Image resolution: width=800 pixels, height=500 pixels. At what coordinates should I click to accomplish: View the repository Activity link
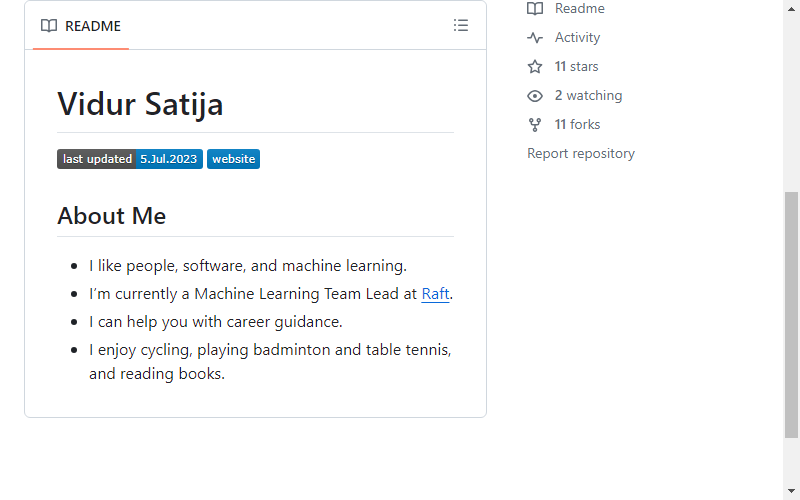click(x=578, y=37)
